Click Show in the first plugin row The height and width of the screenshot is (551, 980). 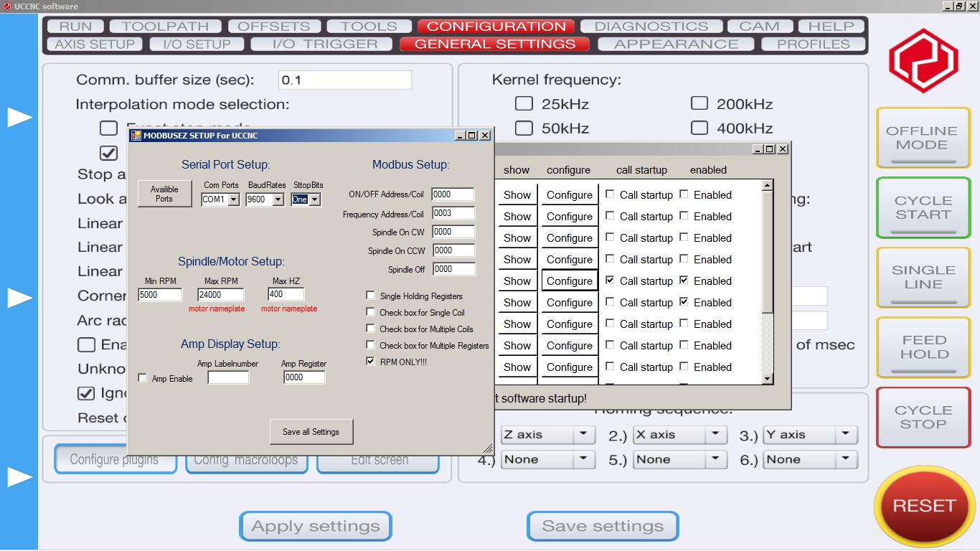tap(517, 194)
